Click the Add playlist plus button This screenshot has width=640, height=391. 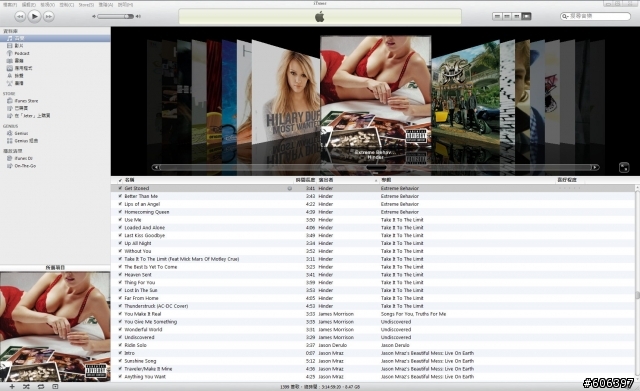click(x=12, y=386)
